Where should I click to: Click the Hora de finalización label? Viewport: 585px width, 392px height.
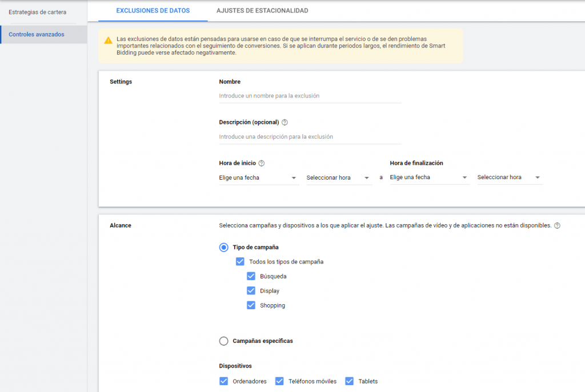click(x=416, y=163)
